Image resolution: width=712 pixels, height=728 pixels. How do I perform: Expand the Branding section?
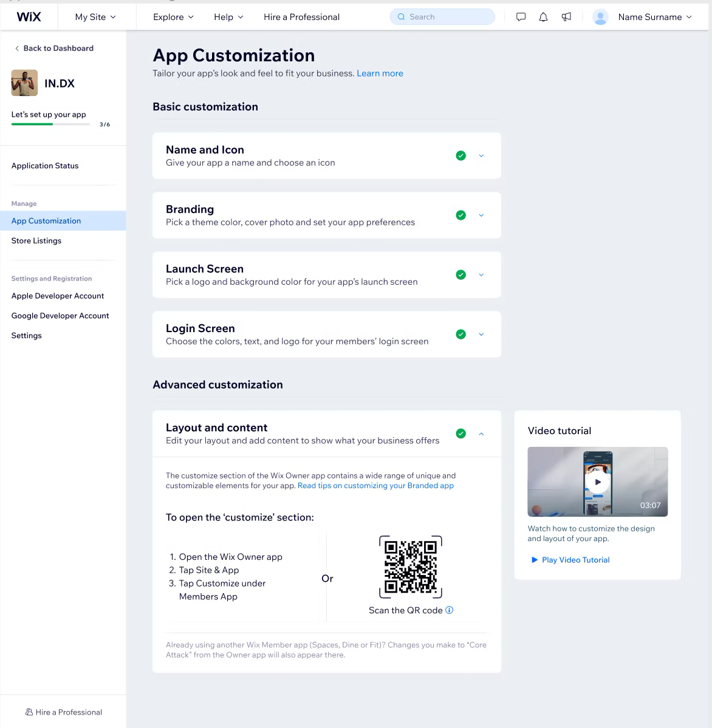[x=481, y=215]
